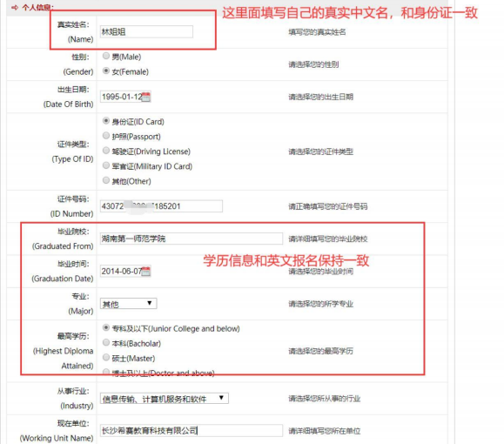Click the (Major) field label
504x444 pixels.
click(81, 311)
